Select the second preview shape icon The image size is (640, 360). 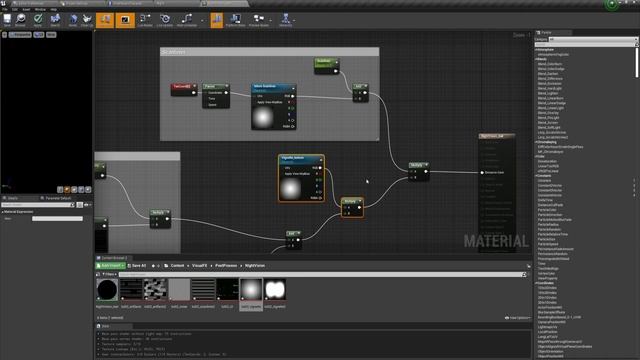click(67, 189)
